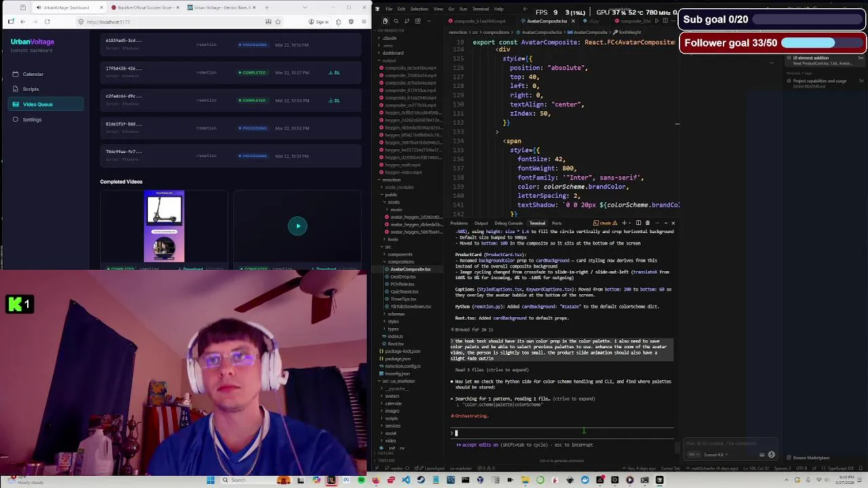This screenshot has width=868, height=488.
Task: Open Root.tsx in the Explorer
Action: (395, 344)
